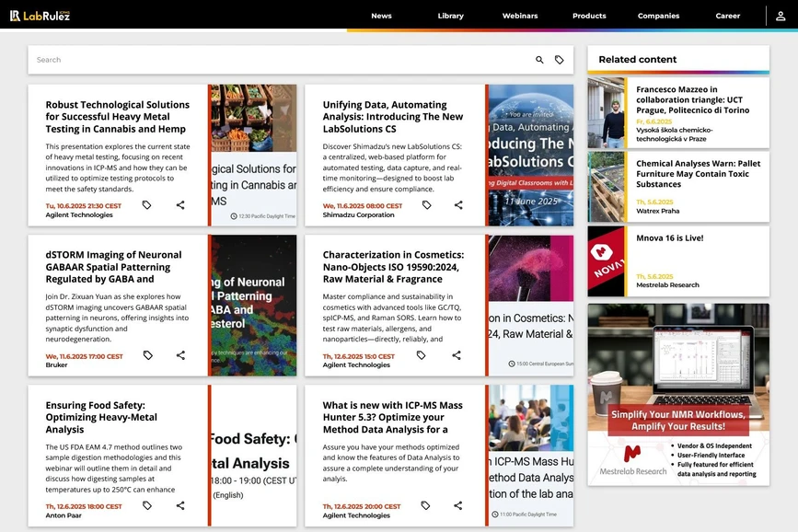Screen dimensions: 798x532
Task: Click Food Safety webinar thumbnail
Action: point(253,456)
